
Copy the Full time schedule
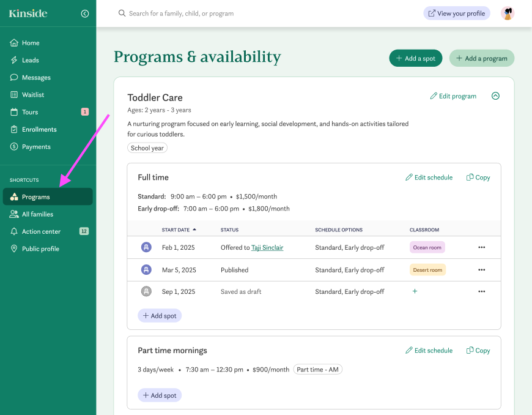tap(478, 178)
